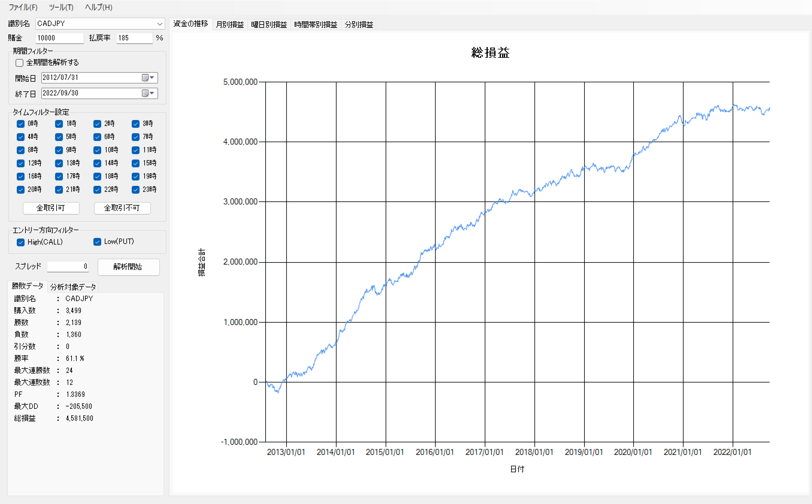Screen dimensions: 812x504
Task: Toggle High(CALL) entry direction checkbox
Action: click(21, 242)
